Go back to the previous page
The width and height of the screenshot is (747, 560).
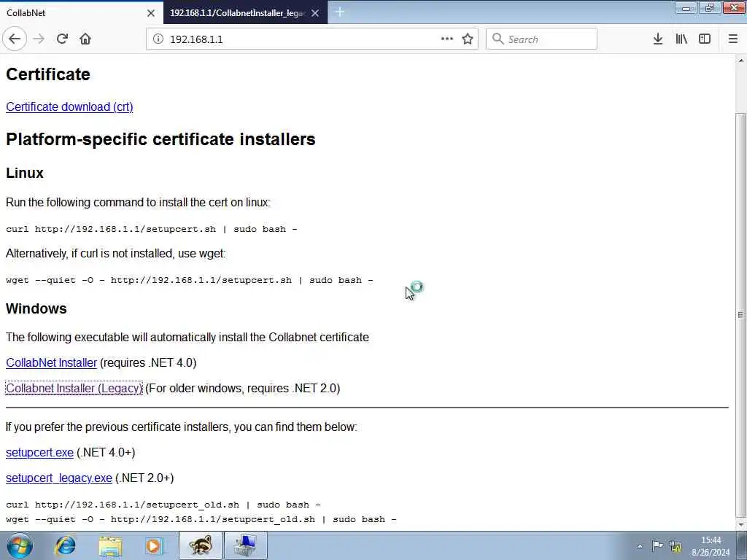tap(15, 39)
